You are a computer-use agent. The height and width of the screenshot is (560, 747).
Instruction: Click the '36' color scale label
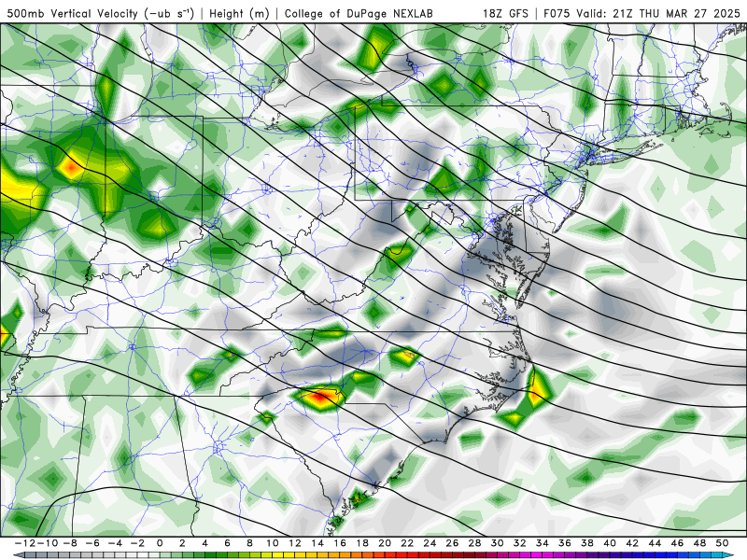coord(565,543)
